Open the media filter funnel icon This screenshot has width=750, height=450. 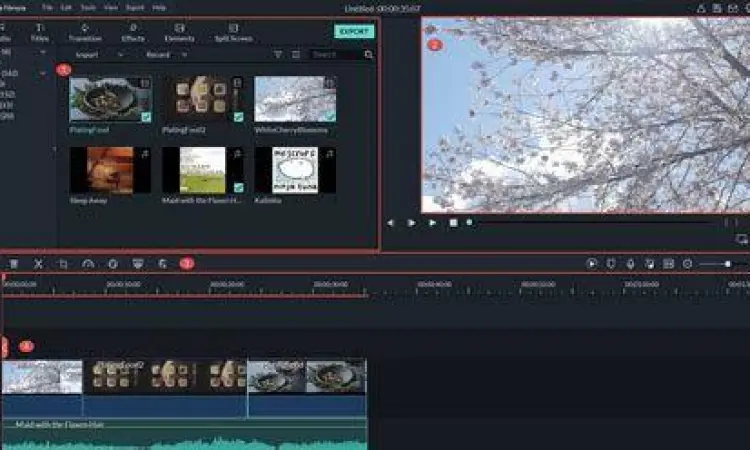(277, 55)
